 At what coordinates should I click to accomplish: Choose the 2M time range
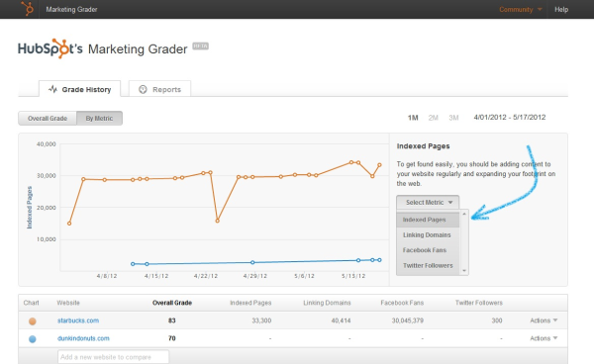(x=433, y=118)
